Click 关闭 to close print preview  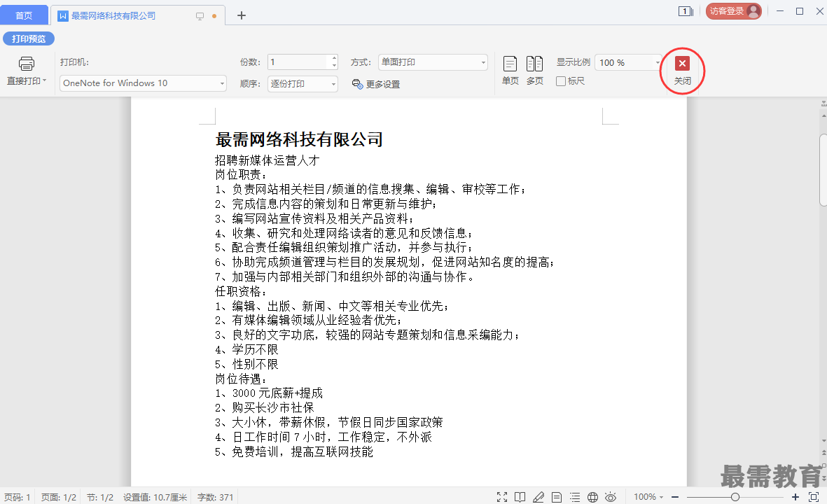(682, 70)
